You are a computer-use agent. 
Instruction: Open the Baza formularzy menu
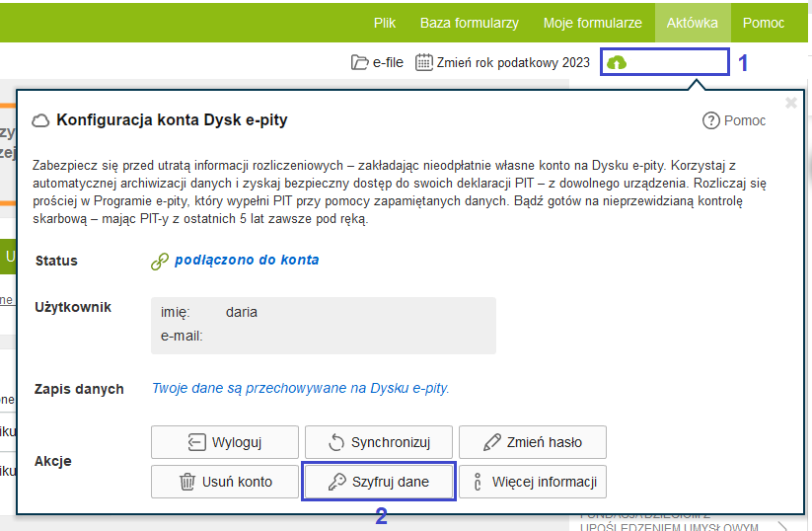469,23
